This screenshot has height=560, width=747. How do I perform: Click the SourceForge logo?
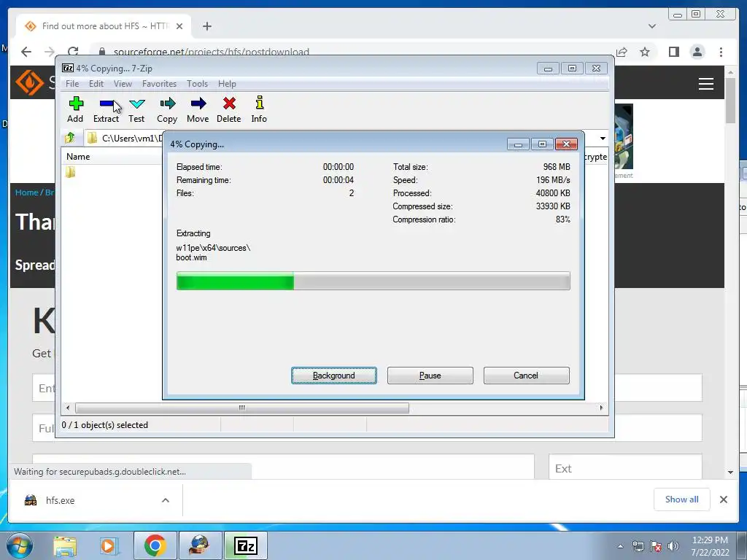click(x=29, y=82)
